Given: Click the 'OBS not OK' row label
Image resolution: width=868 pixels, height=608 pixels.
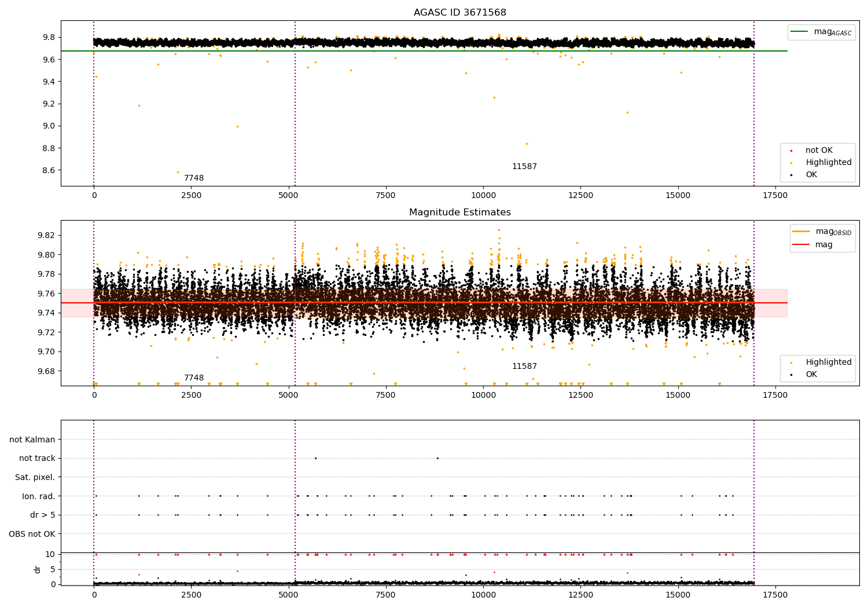Looking at the screenshot, I should (x=32, y=534).
